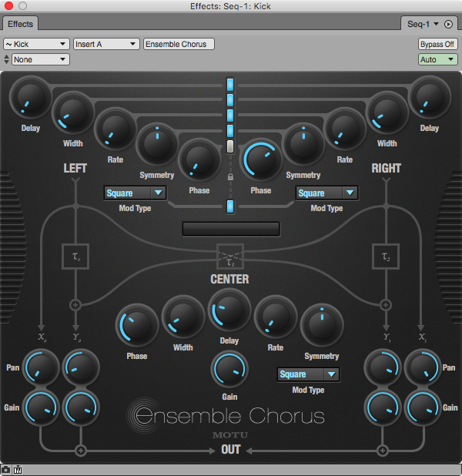Screen dimensions: 462x476
Task: Click the preset up/down stepper arrows
Action: coord(6,59)
